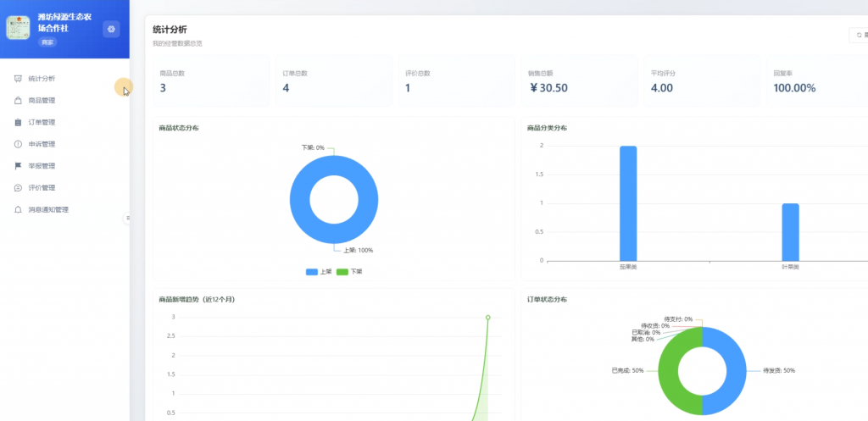Screen dimensions: 868x421
Task: Click the line chart's peak data point
Action: pyautogui.click(x=487, y=318)
